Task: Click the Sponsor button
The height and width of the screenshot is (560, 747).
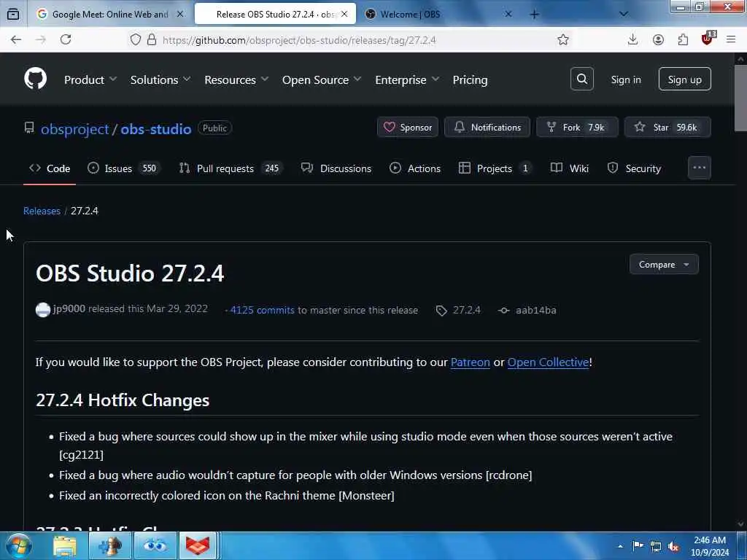Action: coord(408,127)
